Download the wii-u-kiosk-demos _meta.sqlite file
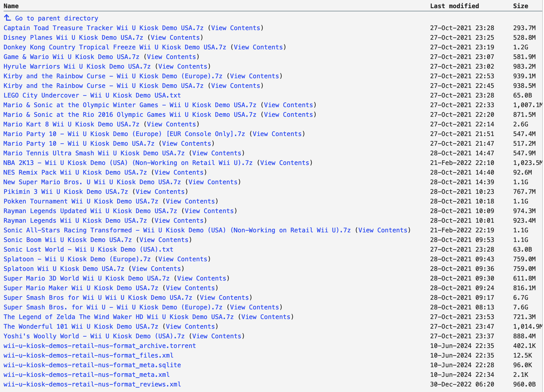 click(x=92, y=365)
